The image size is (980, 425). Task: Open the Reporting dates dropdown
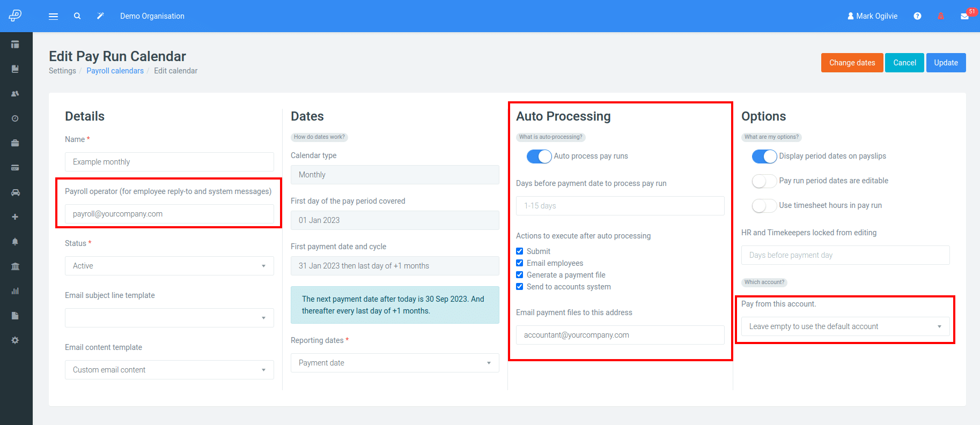(x=394, y=363)
